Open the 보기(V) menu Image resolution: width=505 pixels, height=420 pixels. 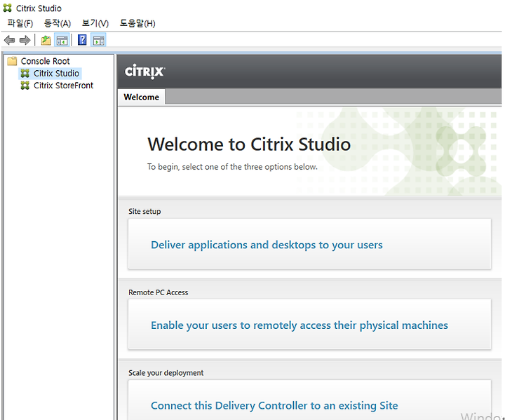tap(95, 23)
